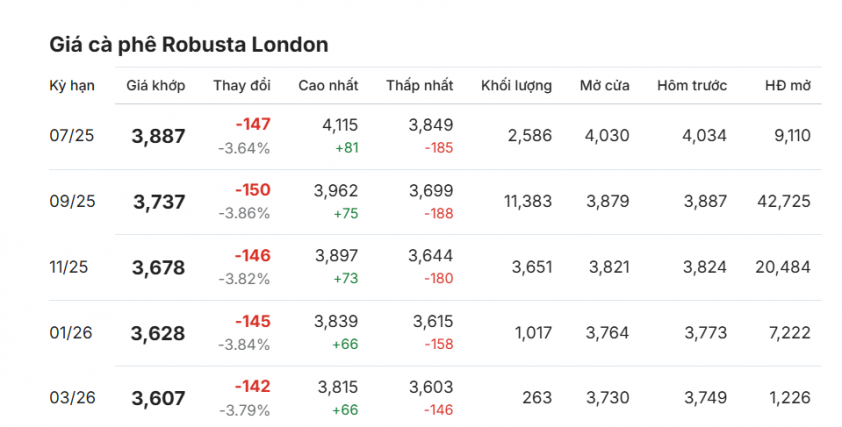Click the 3,607 matched price value
The height and width of the screenshot is (427, 842).
point(159,398)
